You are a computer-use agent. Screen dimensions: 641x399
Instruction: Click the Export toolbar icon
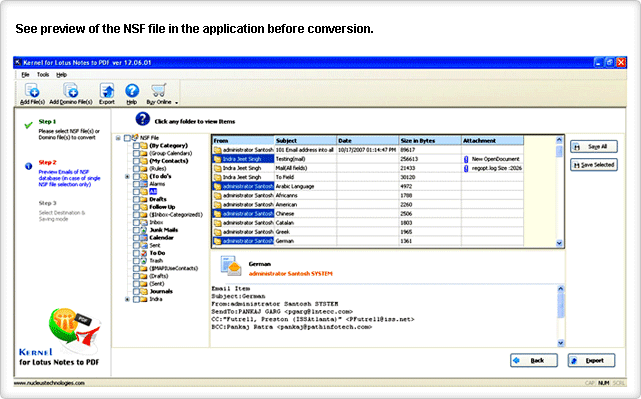tap(107, 90)
